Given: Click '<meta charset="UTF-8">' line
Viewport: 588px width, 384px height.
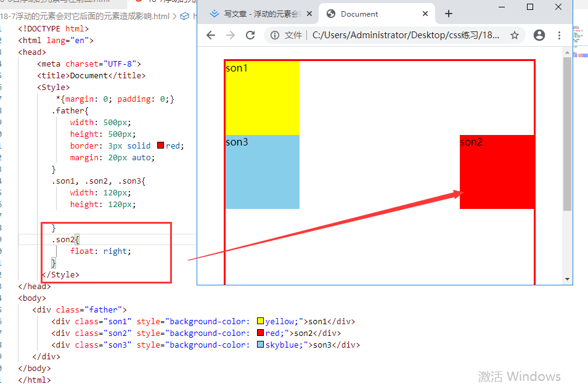Looking at the screenshot, I should (89, 64).
